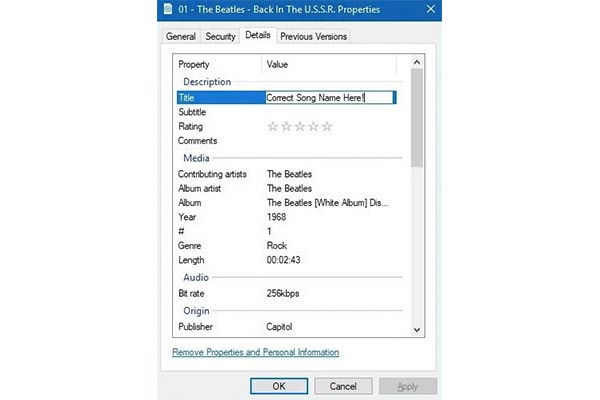
Task: Select the Details tab
Action: (x=258, y=35)
